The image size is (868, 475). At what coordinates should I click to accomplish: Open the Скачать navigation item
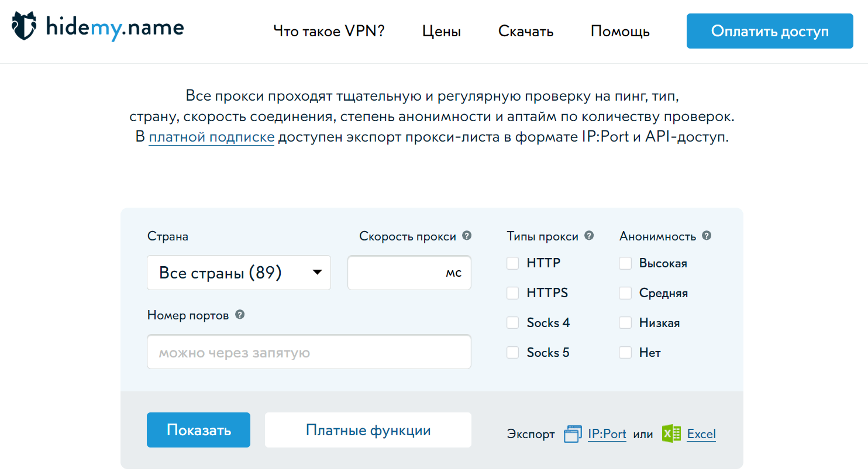(526, 31)
